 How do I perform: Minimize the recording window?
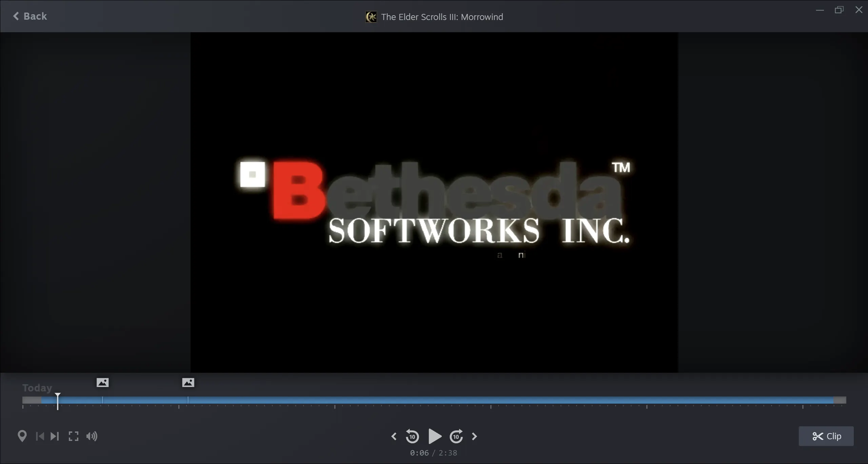[820, 10]
